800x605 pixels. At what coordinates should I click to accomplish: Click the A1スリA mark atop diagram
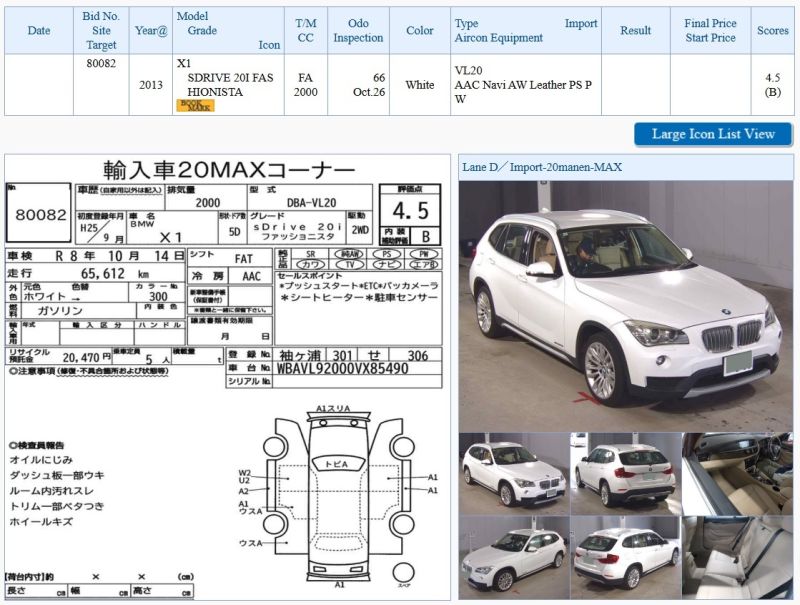coord(333,409)
